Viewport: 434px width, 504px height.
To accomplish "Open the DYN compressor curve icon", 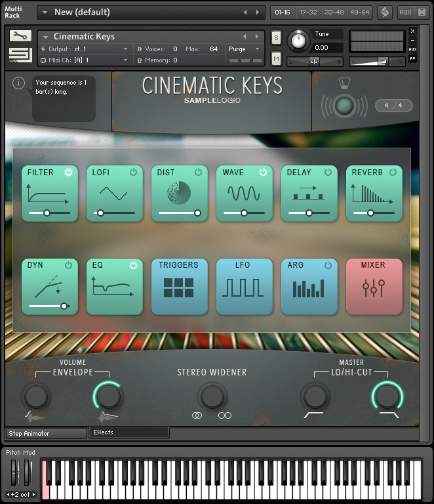I will [x=48, y=286].
